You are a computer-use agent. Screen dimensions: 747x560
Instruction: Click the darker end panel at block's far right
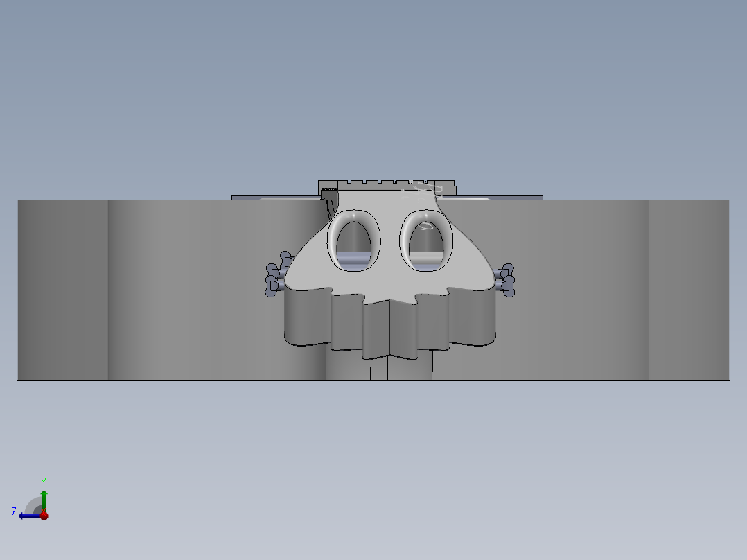click(x=688, y=291)
